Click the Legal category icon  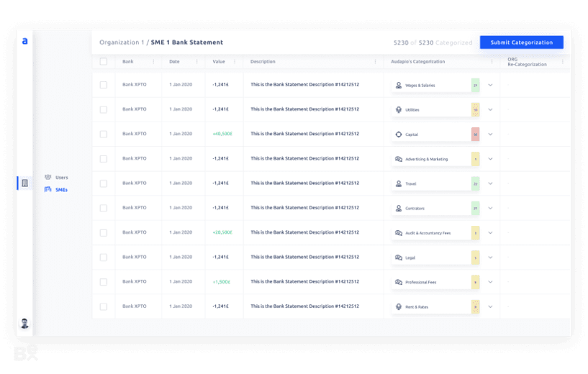click(399, 257)
